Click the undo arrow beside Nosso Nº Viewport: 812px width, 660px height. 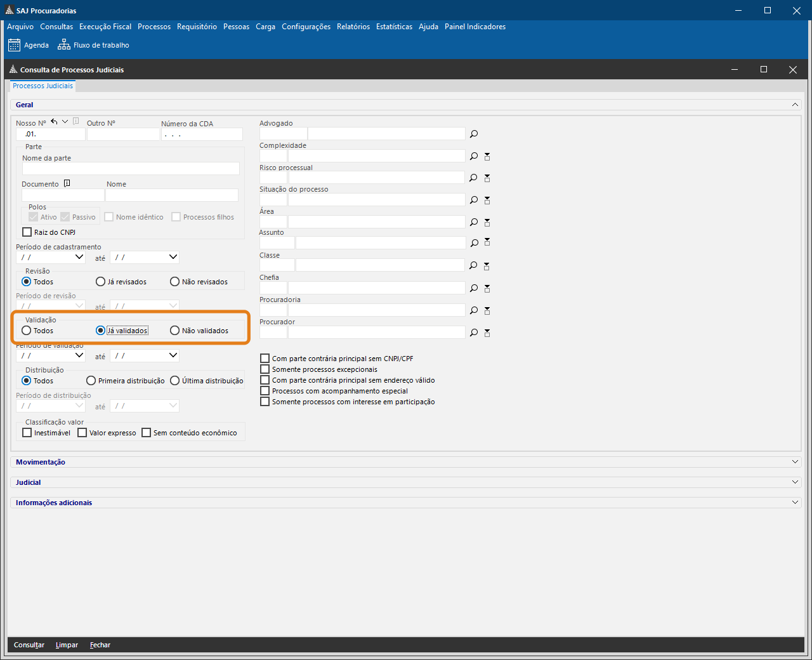click(54, 122)
